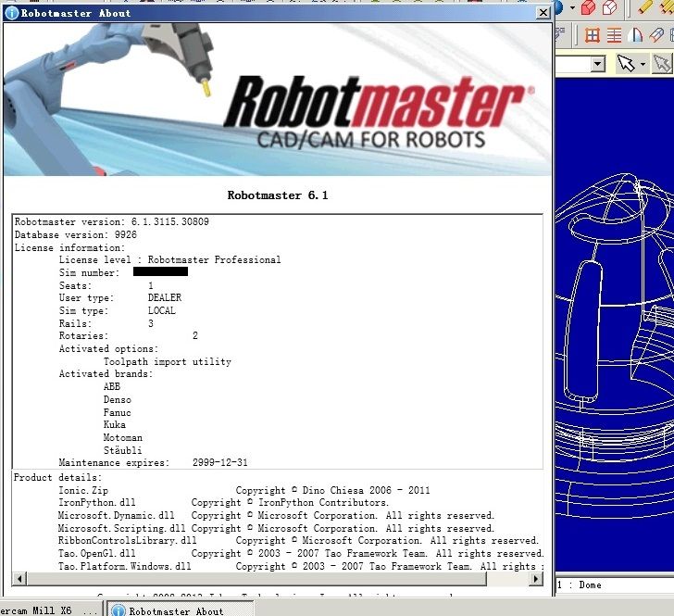Image resolution: width=674 pixels, height=616 pixels.
Task: Click the 'Database version: 9926' line
Action: click(x=76, y=234)
